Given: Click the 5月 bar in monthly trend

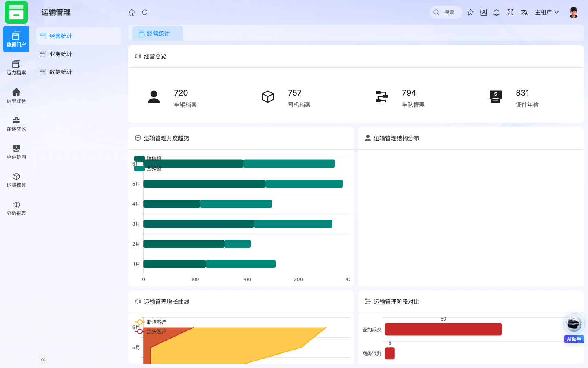Looking at the screenshot, I should 243,184.
